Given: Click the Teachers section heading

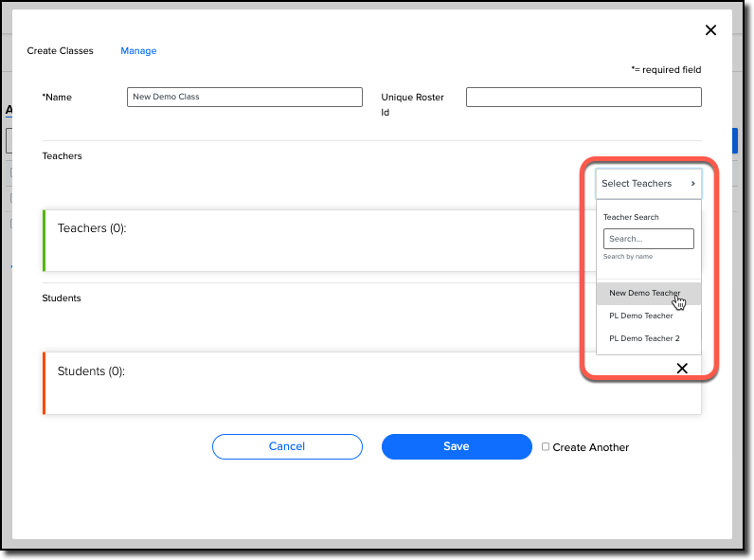Looking at the screenshot, I should (62, 156).
